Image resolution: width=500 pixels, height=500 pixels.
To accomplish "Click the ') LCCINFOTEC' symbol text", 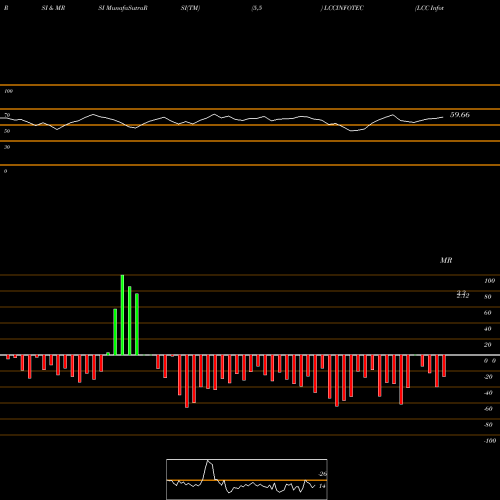I will tap(342, 8).
